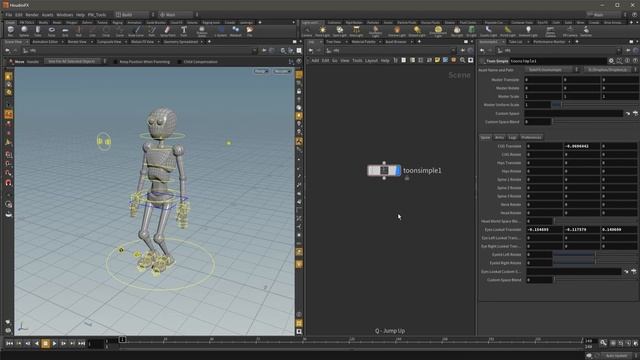Open Build desktop dropdown

(x=134, y=15)
